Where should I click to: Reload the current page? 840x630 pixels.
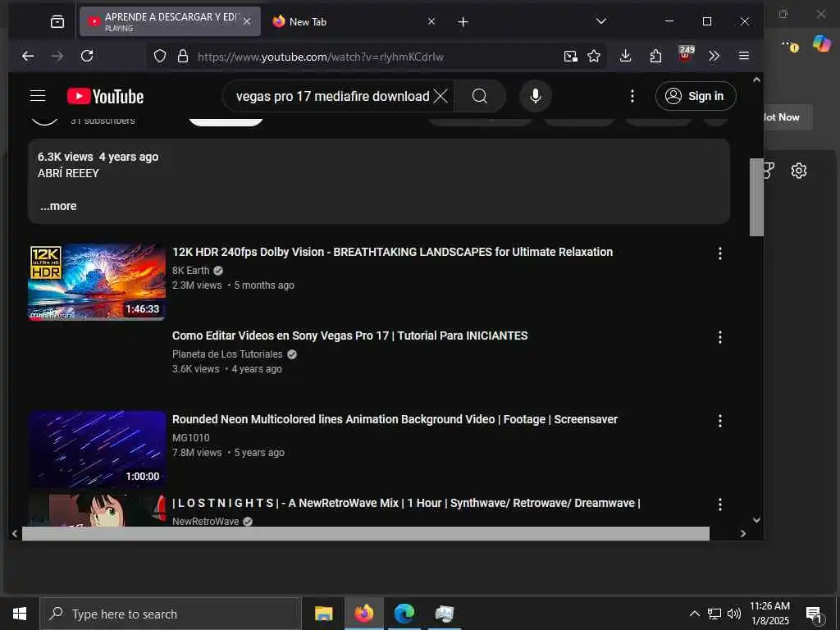pos(87,56)
